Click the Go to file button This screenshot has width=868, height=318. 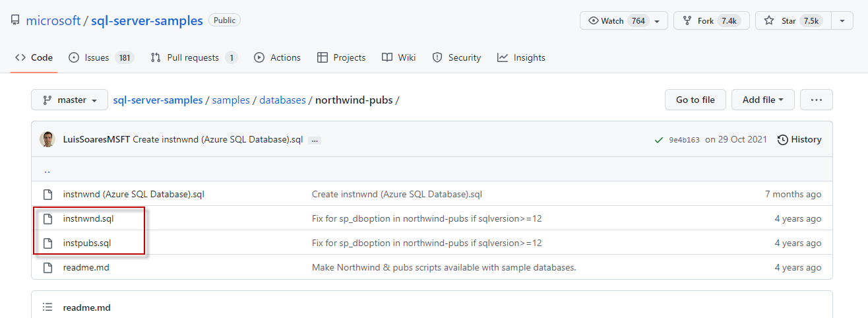695,100
